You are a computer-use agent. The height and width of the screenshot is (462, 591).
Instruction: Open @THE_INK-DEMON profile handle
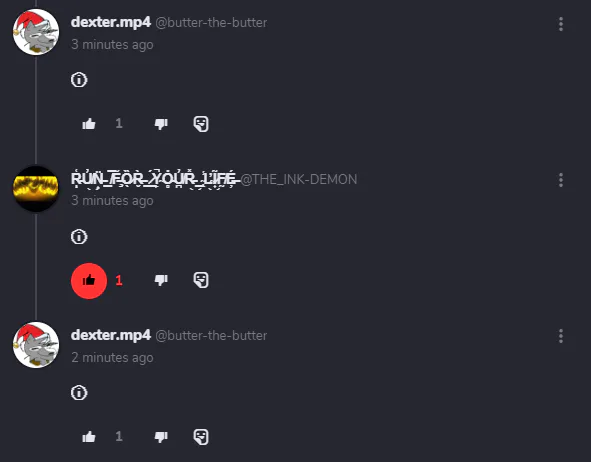click(299, 179)
